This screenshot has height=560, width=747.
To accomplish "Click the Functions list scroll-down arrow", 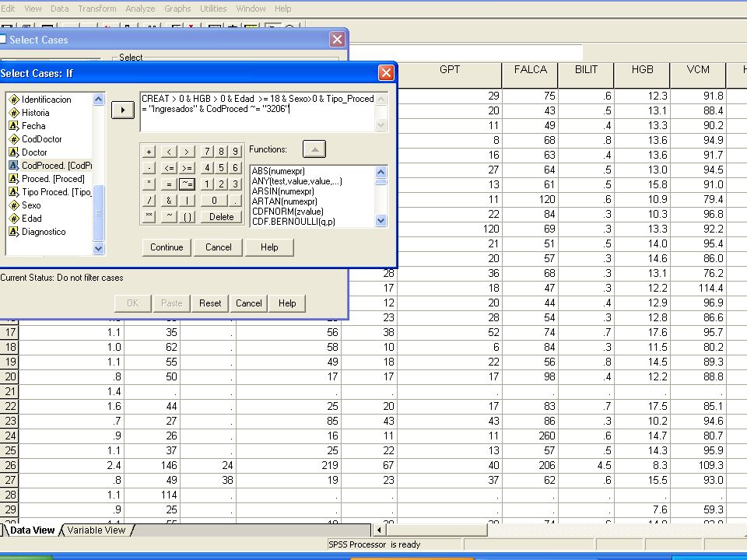I will 381,220.
